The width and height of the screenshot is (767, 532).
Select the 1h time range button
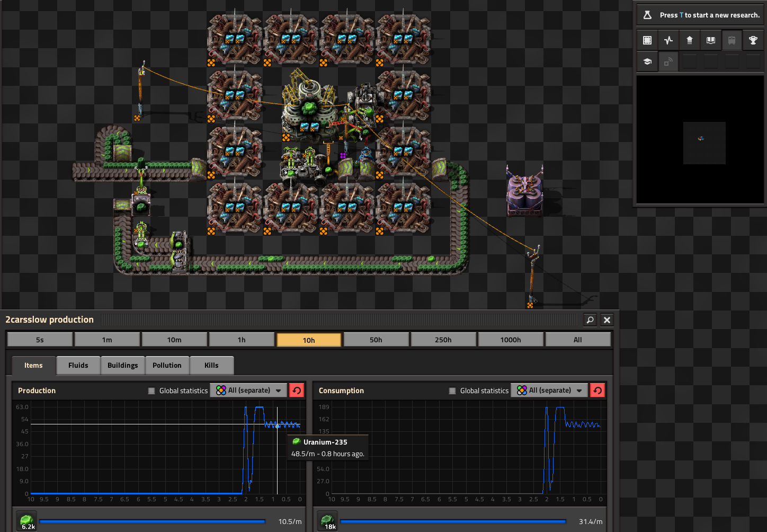click(x=242, y=340)
